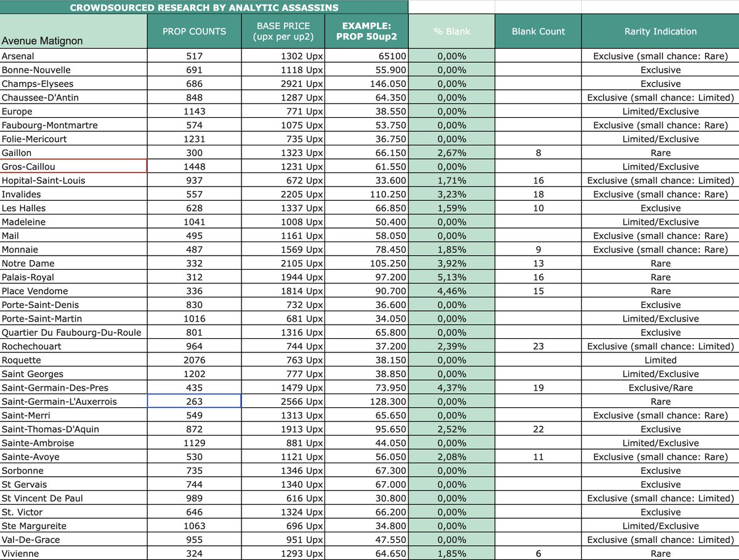Click the Blank Count column header
The height and width of the screenshot is (560, 739).
click(537, 31)
